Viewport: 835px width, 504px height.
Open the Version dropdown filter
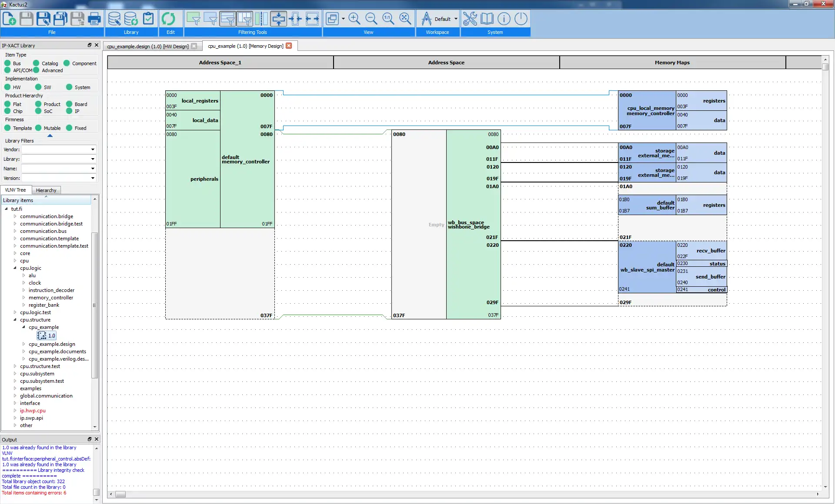point(93,178)
